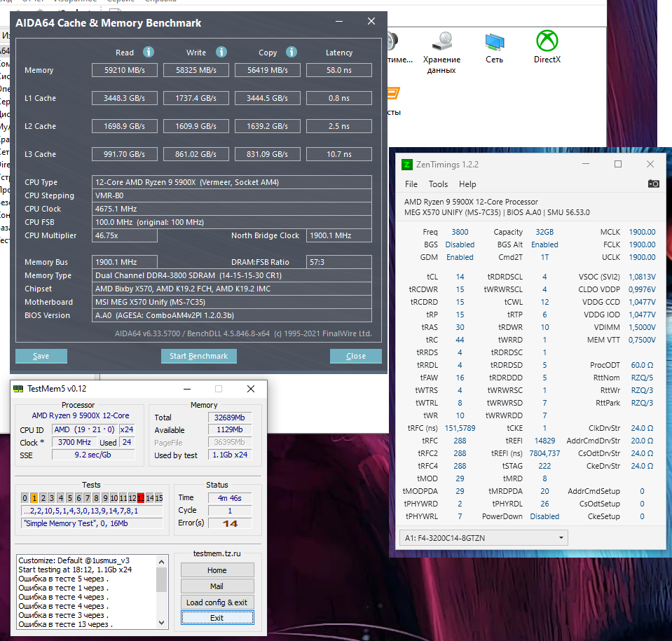Click the ProcODT value 60.0 Ω
Screen dimensions: 672x641
(642, 365)
